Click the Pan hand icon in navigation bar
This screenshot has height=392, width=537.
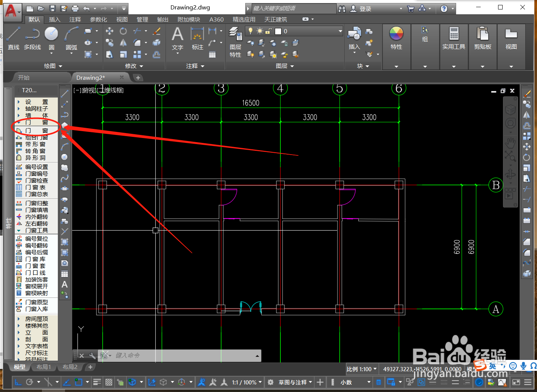(511, 142)
